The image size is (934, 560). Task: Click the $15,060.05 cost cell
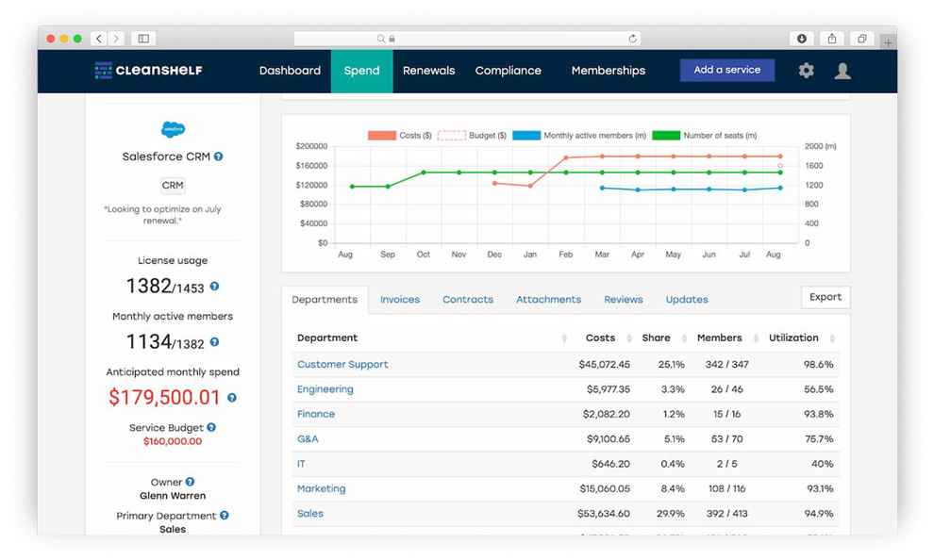pos(605,488)
